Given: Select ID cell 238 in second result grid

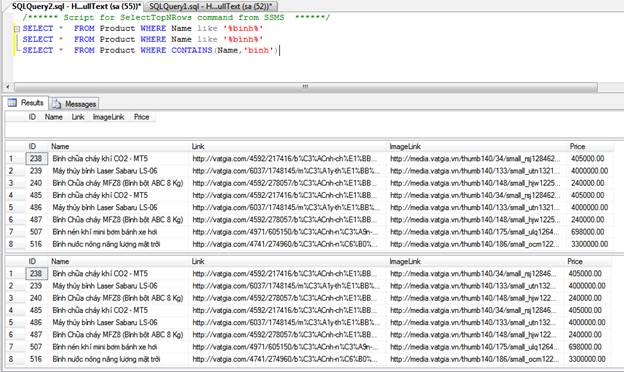Looking at the screenshot, I should pos(36,158).
